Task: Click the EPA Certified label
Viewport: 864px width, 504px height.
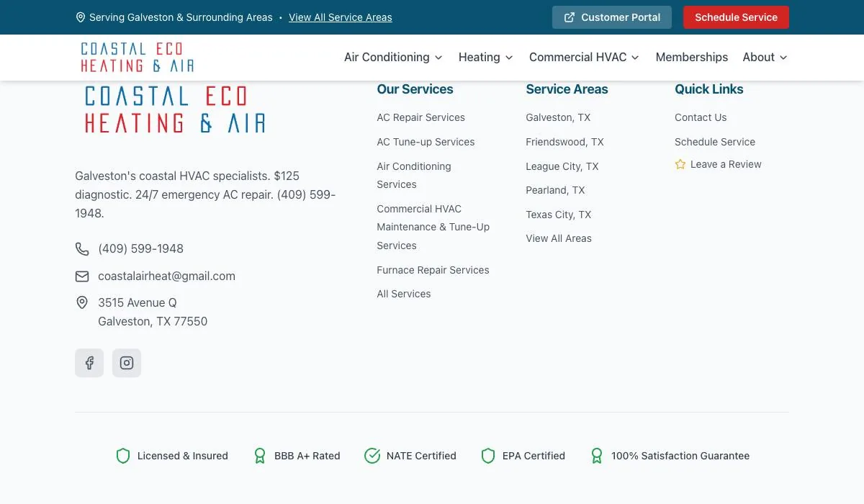Action: [534, 456]
